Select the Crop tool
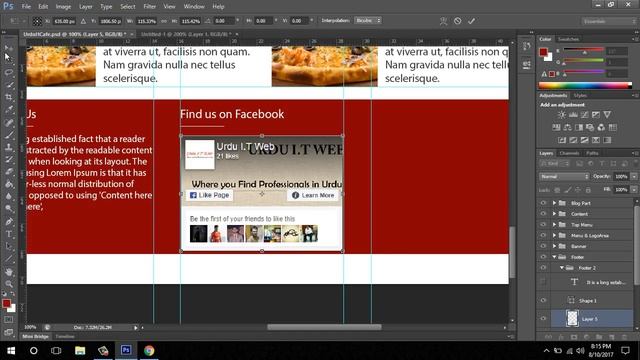The height and width of the screenshot is (360, 640). pos(9,97)
